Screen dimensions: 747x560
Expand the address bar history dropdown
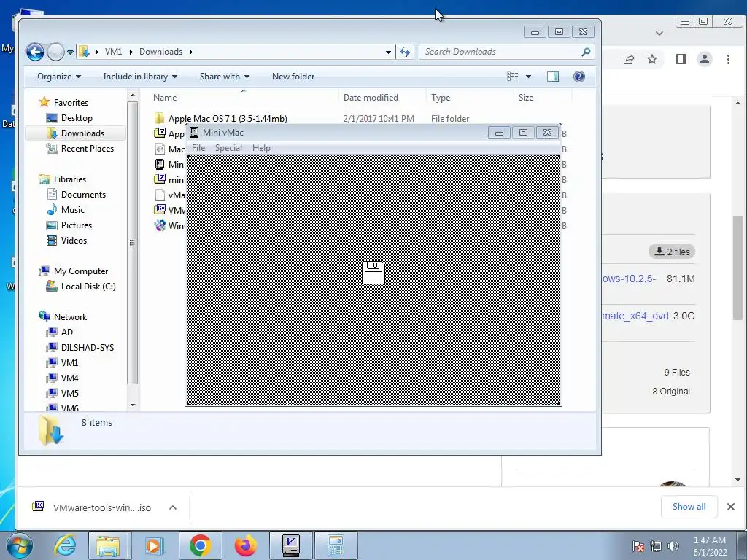(388, 52)
